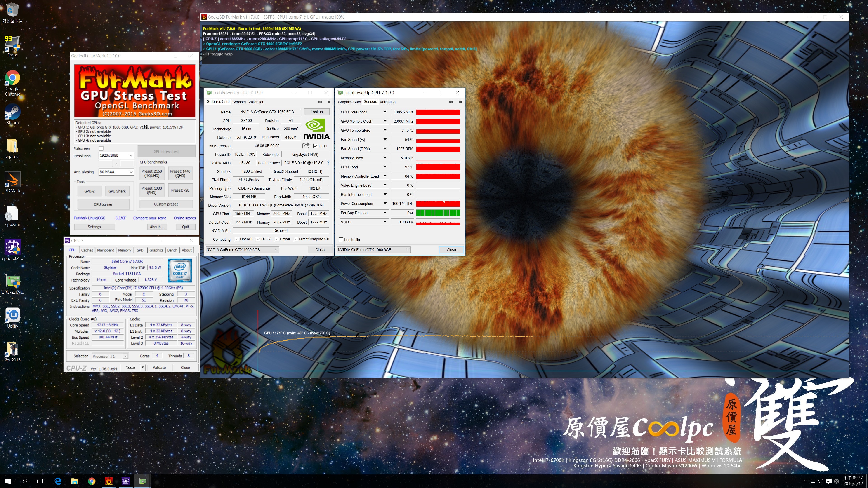Open Task View on the taskbar
Image resolution: width=868 pixels, height=488 pixels.
tap(41, 481)
